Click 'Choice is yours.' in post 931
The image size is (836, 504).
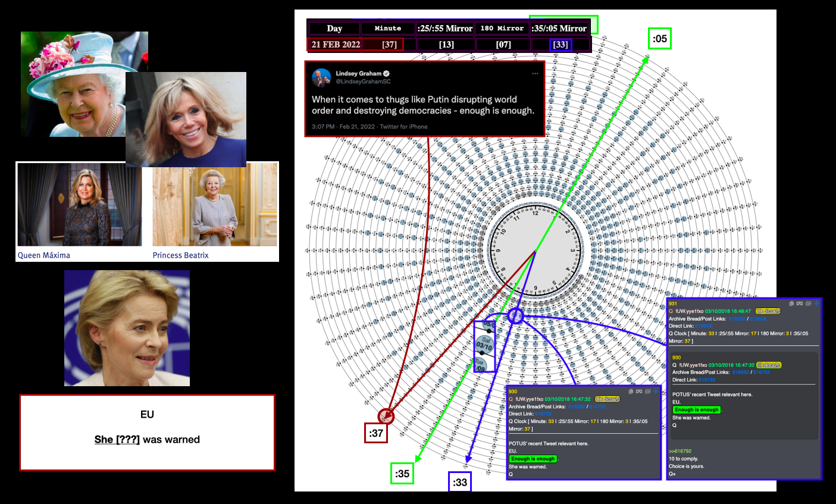pyautogui.click(x=687, y=466)
